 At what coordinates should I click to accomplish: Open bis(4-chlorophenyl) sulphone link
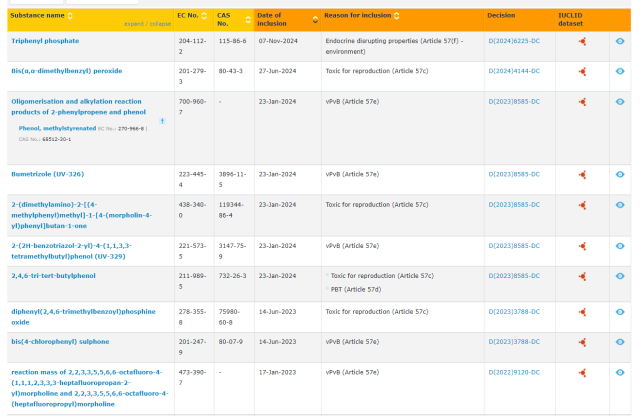click(x=60, y=342)
